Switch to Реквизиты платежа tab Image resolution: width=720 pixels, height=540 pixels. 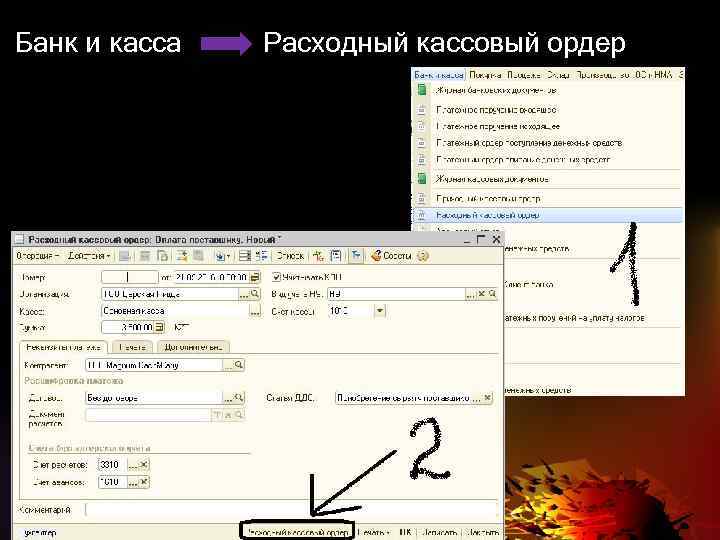(63, 347)
